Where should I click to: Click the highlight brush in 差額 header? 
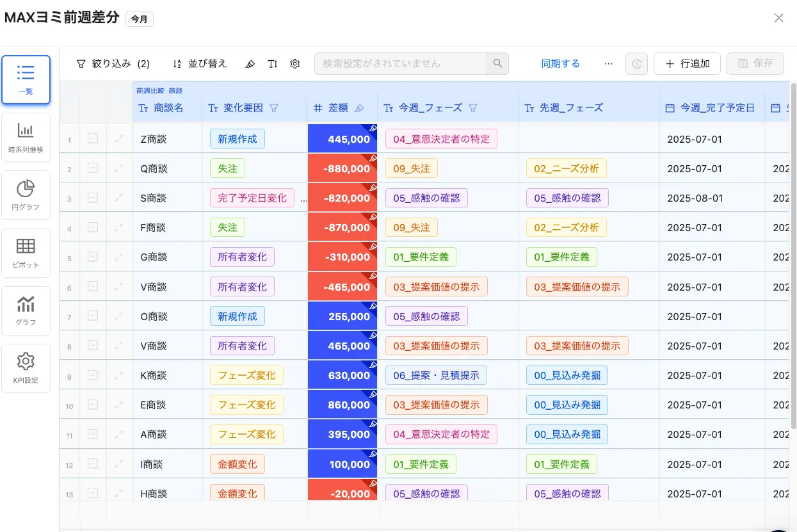pyautogui.click(x=359, y=108)
